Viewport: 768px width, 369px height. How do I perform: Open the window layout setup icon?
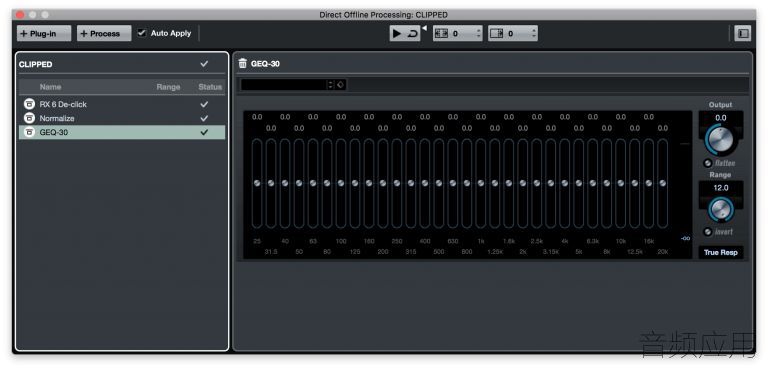(x=743, y=33)
